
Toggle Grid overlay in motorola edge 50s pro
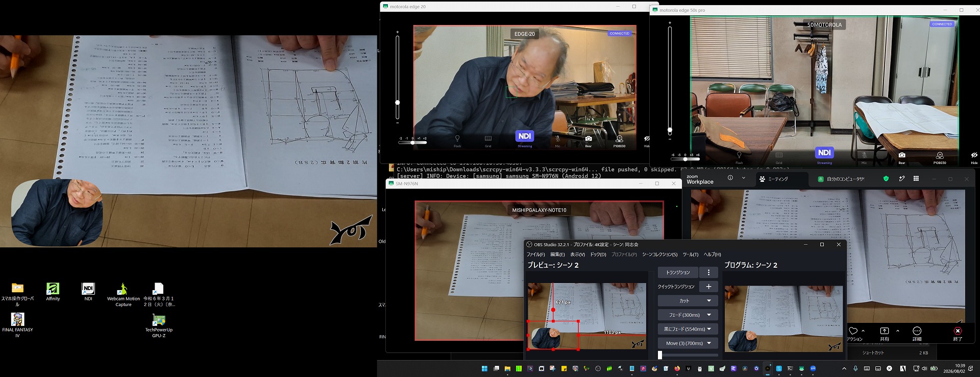tap(779, 157)
